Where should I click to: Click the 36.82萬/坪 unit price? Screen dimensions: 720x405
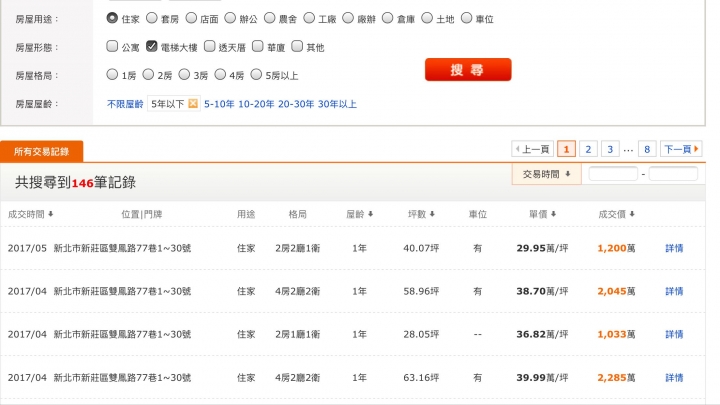pyautogui.click(x=542, y=335)
